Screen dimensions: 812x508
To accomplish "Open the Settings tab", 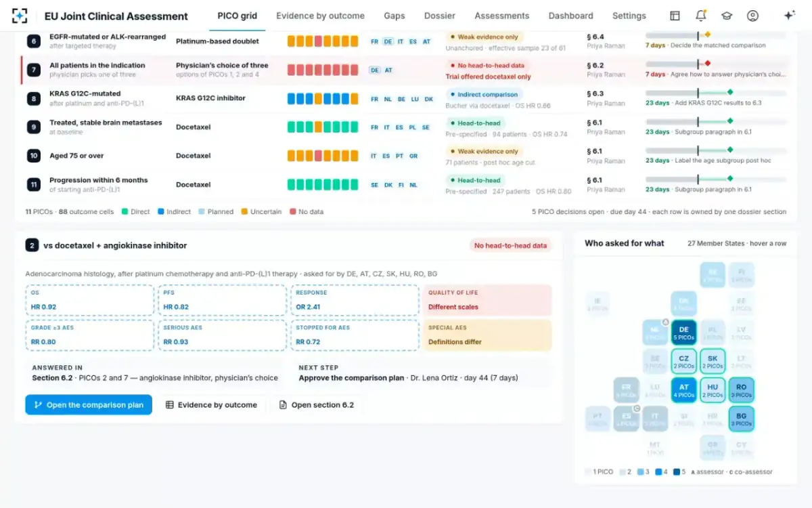I will [629, 16].
